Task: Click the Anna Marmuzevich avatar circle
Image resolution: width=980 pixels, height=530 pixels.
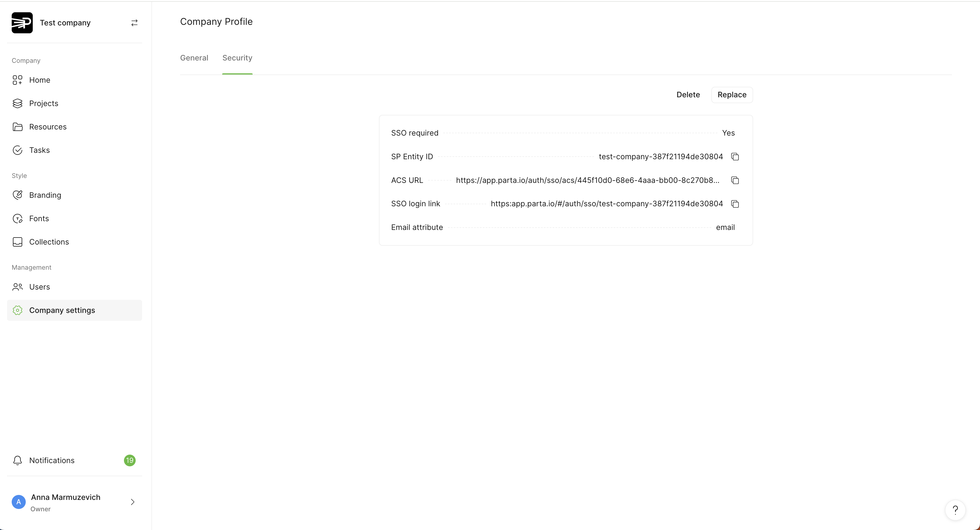Action: pyautogui.click(x=18, y=502)
